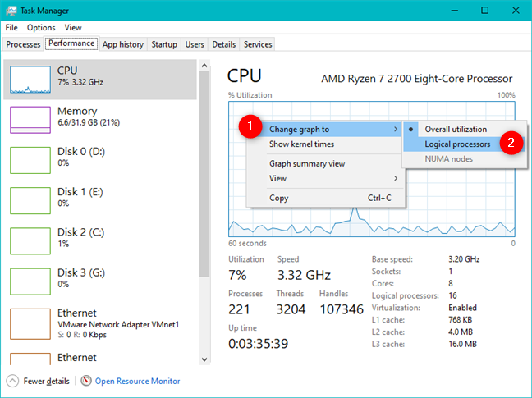Image resolution: width=532 pixels, height=398 pixels.
Task: Open Resource Monitor link
Action: [x=137, y=381]
